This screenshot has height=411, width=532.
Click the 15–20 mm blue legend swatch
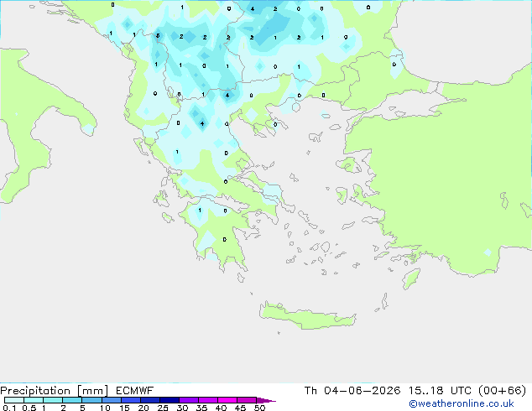tap(131, 400)
